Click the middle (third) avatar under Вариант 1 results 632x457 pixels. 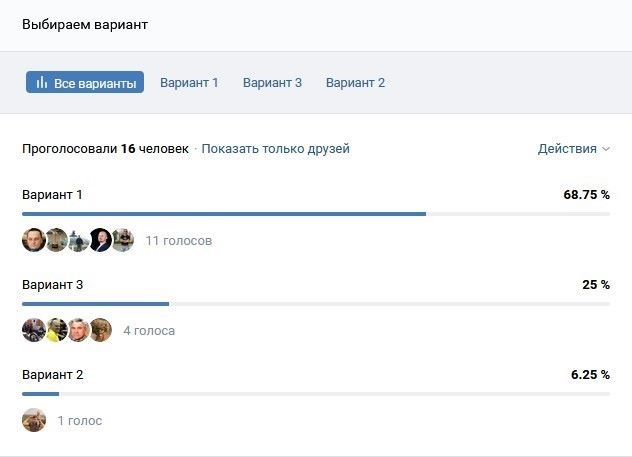[78, 240]
